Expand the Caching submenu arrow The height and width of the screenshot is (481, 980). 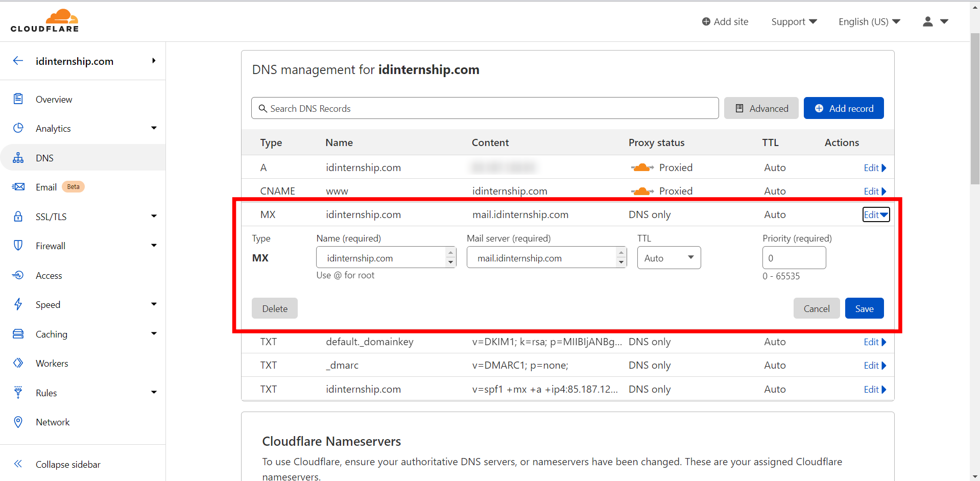pyautogui.click(x=154, y=334)
